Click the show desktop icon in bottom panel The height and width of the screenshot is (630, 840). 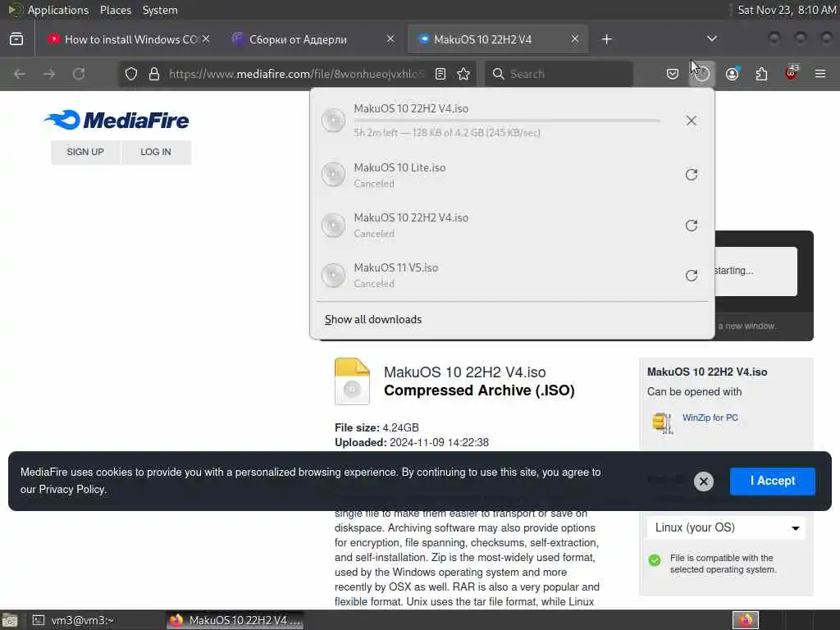pyautogui.click(x=9, y=621)
